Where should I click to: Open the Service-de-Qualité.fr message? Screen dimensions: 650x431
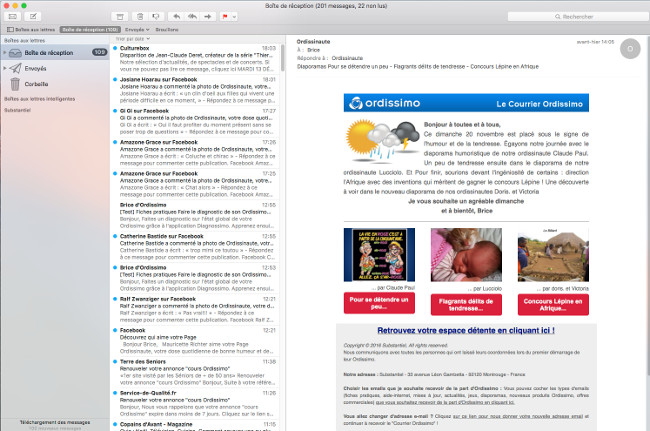[195, 403]
